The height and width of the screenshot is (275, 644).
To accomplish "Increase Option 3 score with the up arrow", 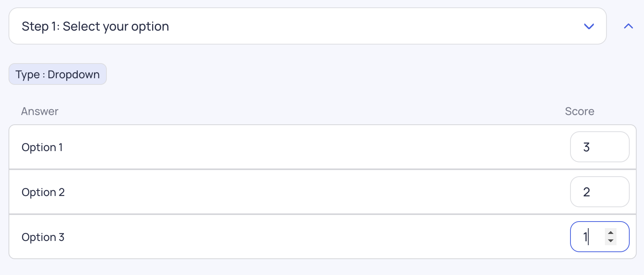I will point(611,233).
